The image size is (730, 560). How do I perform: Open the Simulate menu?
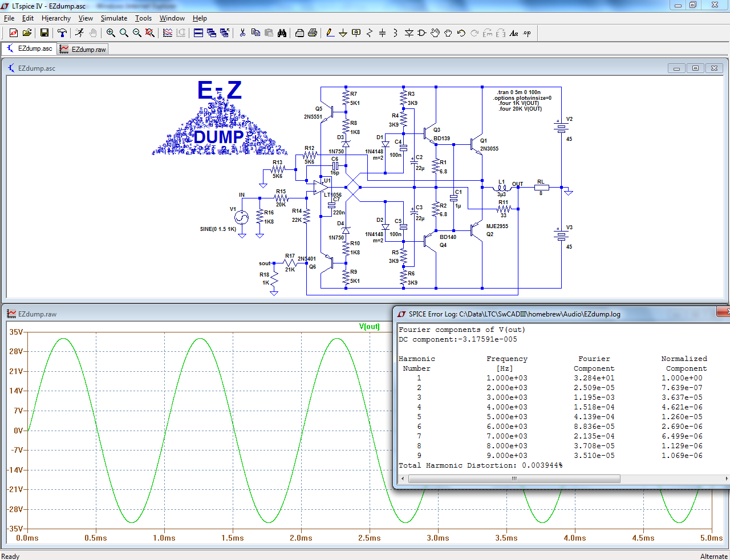114,18
